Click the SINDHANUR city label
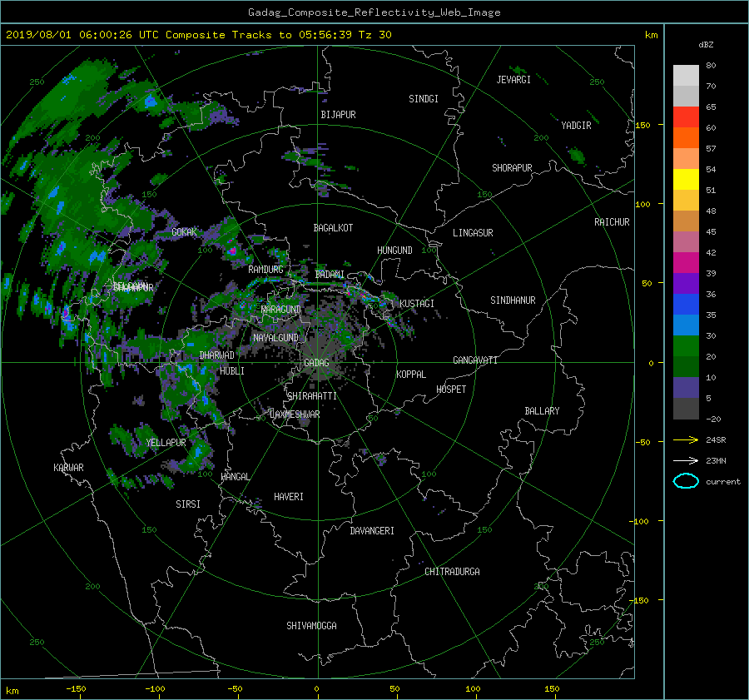The width and height of the screenshot is (749, 700). coord(513,300)
